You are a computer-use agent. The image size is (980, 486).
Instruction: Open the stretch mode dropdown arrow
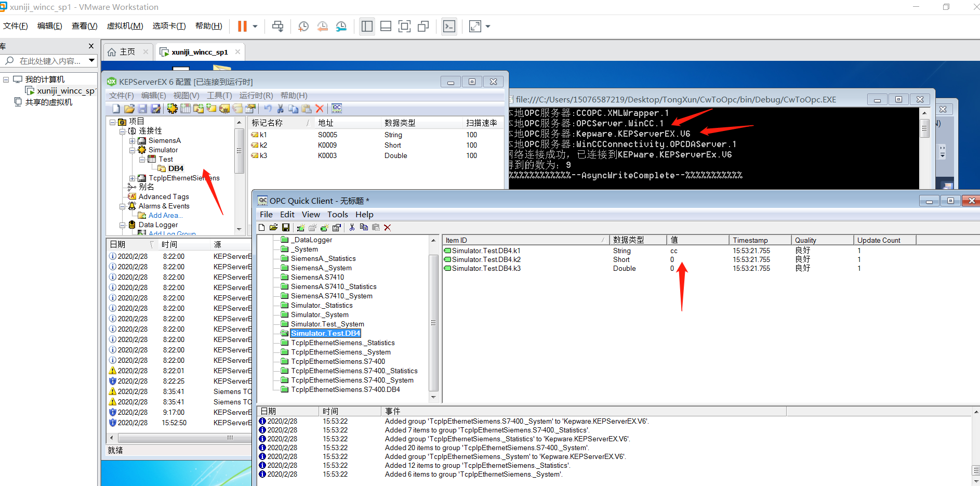[488, 26]
